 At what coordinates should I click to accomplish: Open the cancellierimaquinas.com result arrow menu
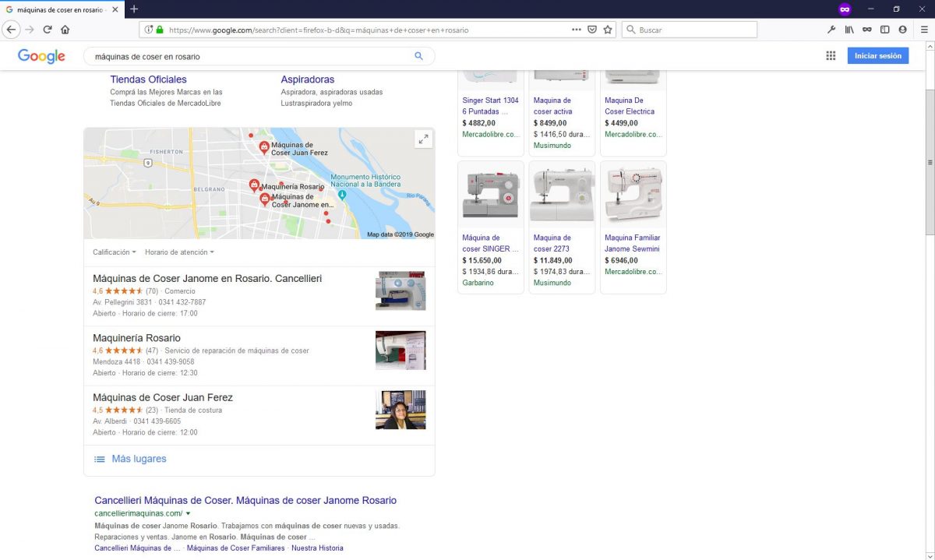coord(189,514)
